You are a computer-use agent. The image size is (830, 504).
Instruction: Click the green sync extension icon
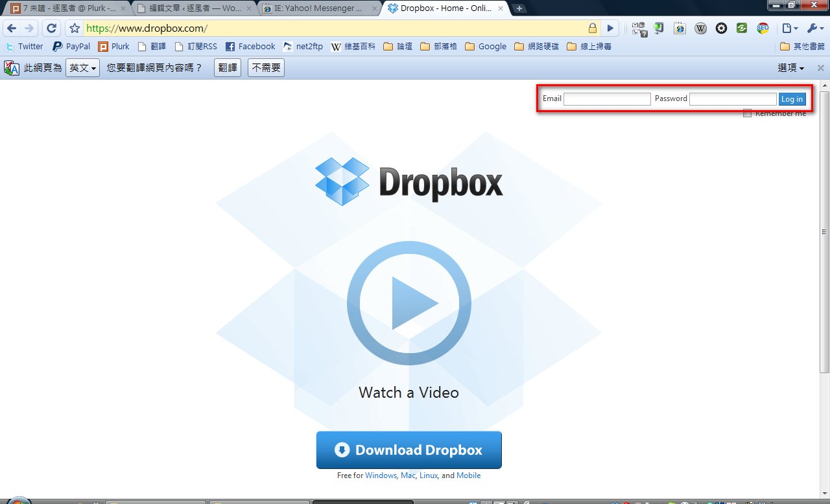click(x=742, y=29)
